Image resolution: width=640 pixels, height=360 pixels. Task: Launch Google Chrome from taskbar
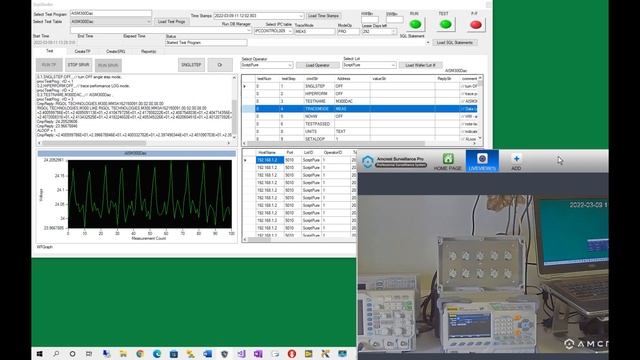pos(140,354)
